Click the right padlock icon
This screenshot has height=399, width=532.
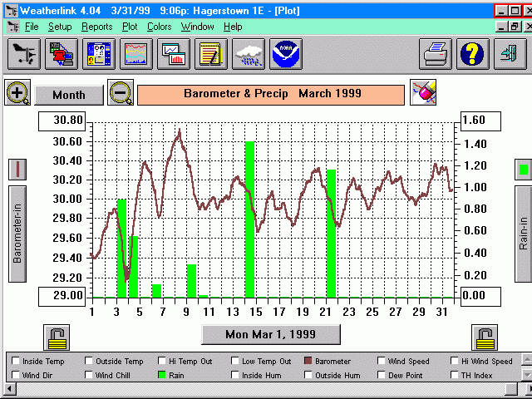click(x=485, y=337)
